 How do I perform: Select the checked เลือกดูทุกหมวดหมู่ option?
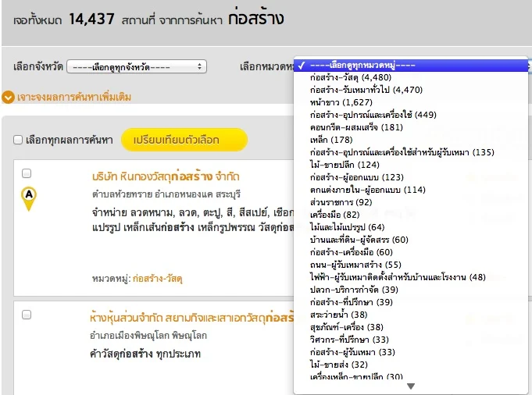click(411, 65)
